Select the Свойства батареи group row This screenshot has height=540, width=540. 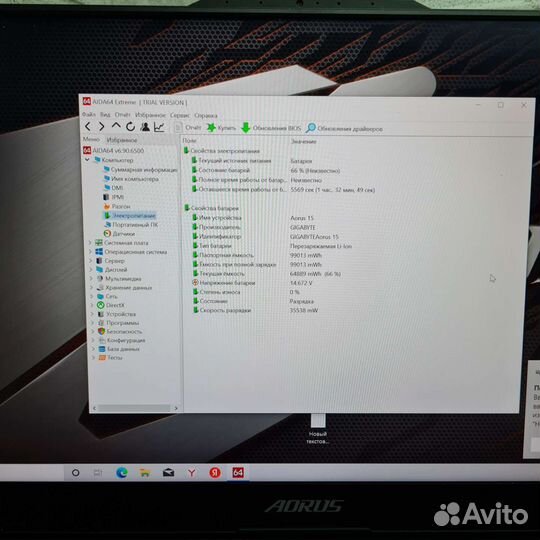pyautogui.click(x=211, y=208)
